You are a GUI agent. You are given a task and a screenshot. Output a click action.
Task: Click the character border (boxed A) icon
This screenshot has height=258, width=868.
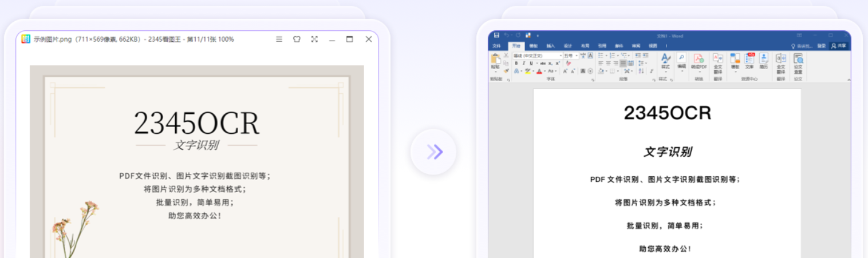590,55
